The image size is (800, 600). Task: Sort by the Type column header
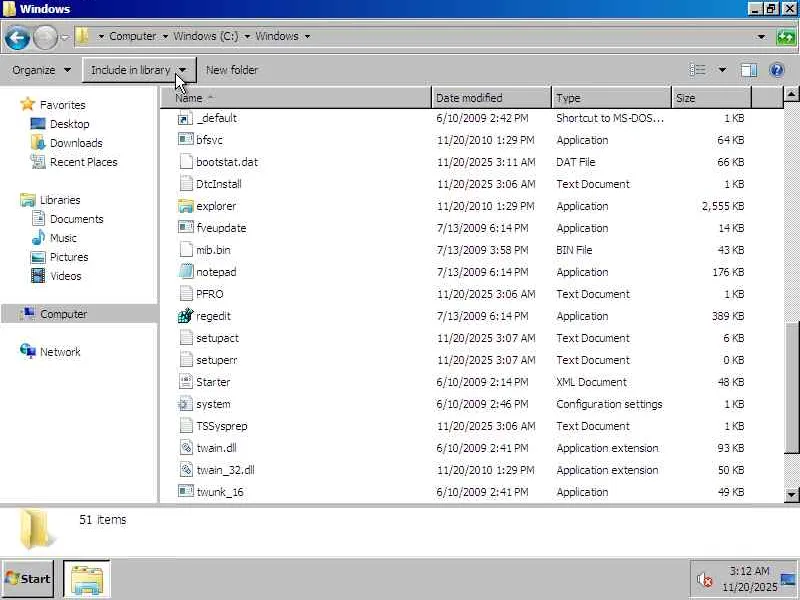pyautogui.click(x=611, y=97)
